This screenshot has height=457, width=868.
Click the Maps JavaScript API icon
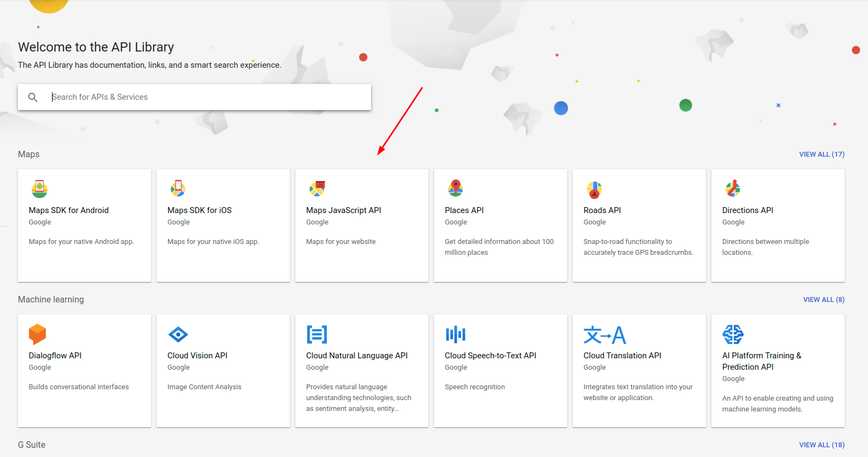tap(317, 189)
